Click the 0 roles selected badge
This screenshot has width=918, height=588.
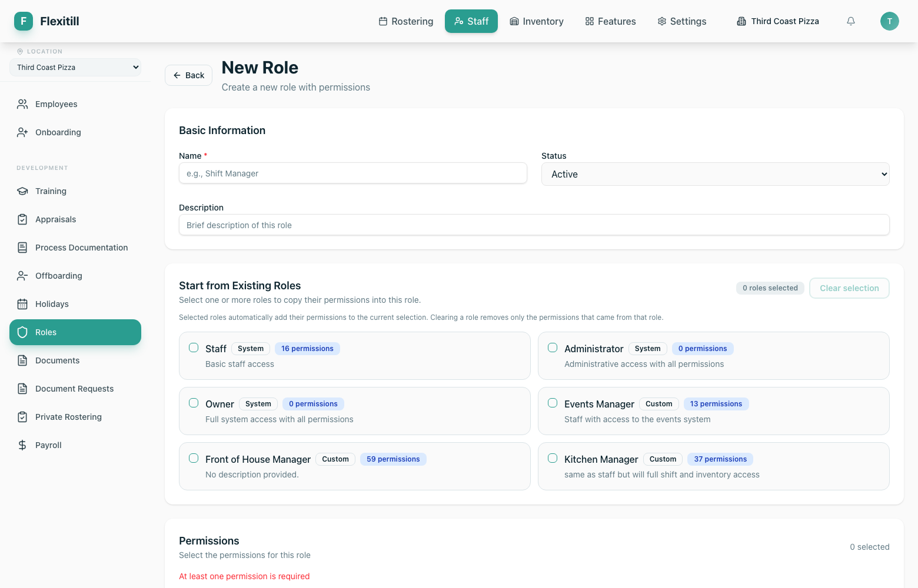770,288
